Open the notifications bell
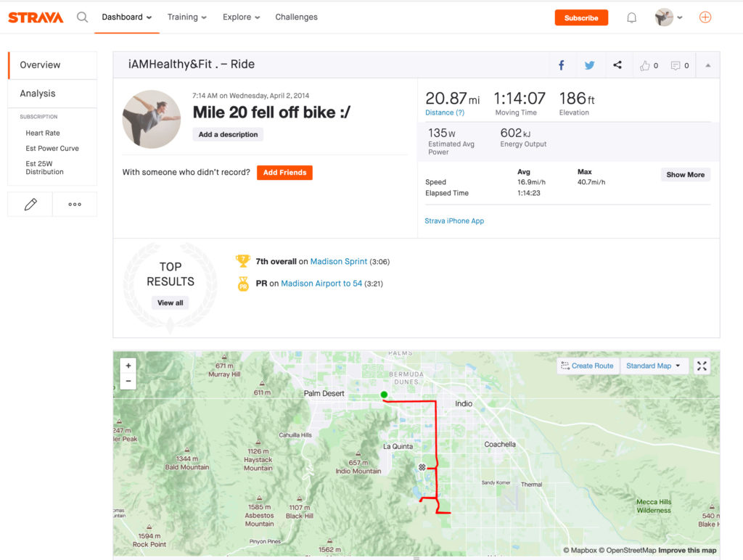 (x=631, y=18)
